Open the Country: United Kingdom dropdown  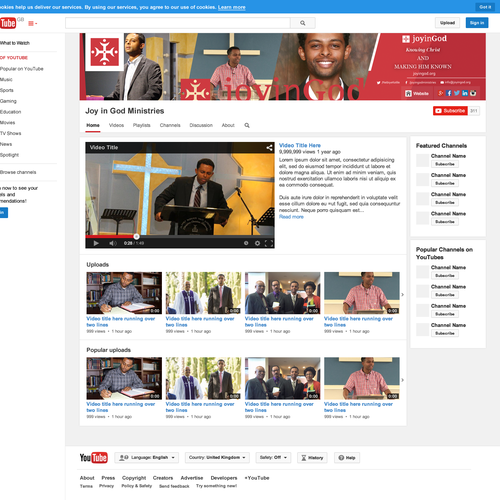[217, 458]
